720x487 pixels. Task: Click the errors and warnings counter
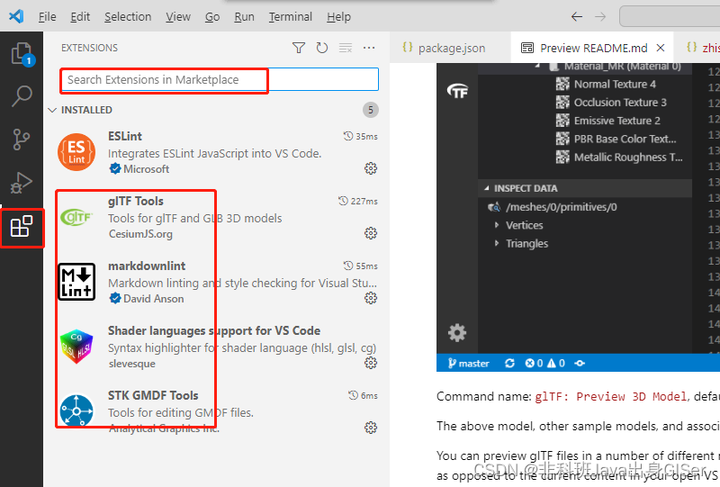(545, 364)
